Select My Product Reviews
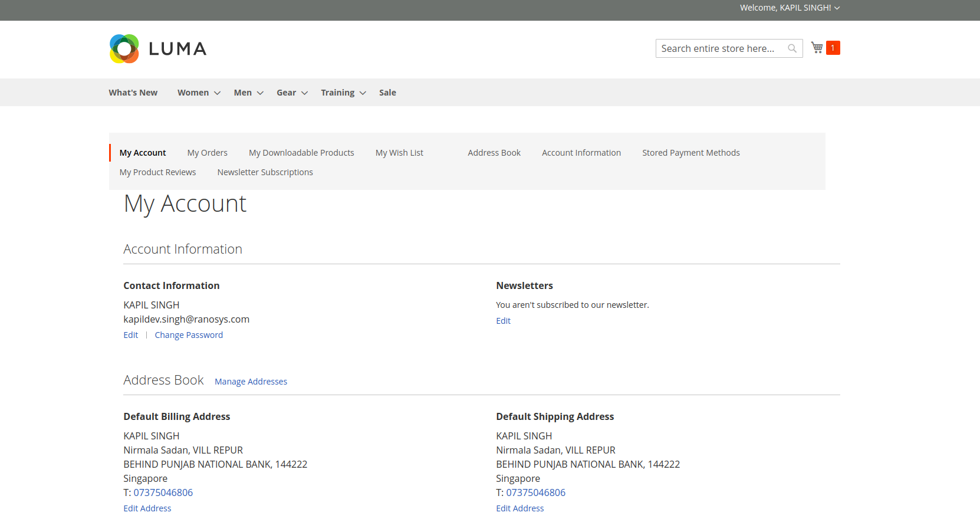 tap(157, 172)
